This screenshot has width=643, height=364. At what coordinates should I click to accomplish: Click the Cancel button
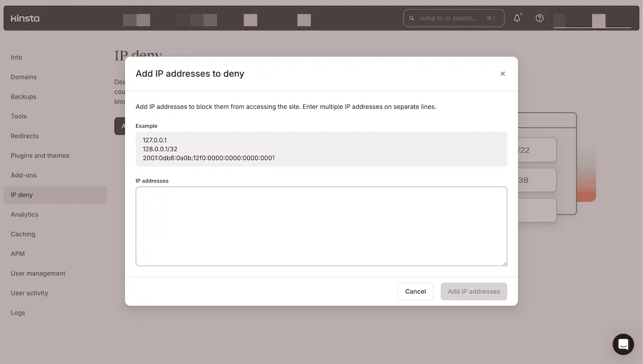(x=415, y=291)
